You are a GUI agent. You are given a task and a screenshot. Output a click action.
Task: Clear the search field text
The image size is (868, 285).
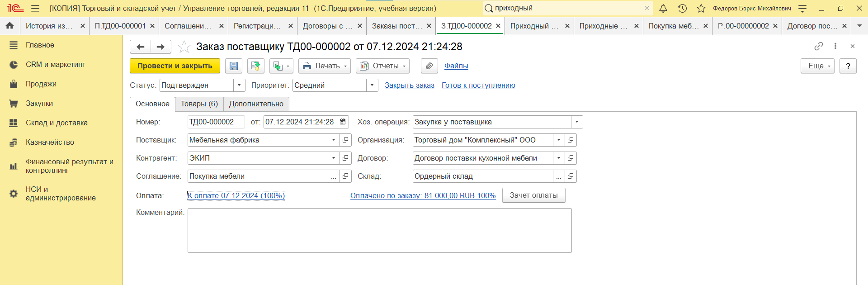[x=647, y=8]
